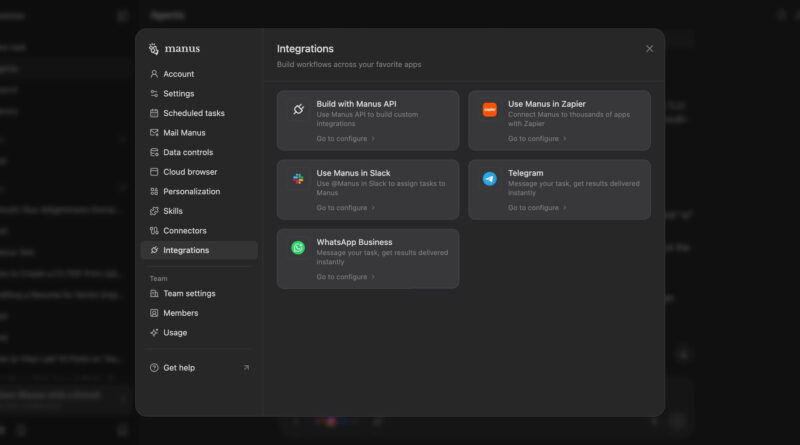Screen dimensions: 800x445
Task: Click the Integrations plug icon in sidebar
Action: point(154,250)
